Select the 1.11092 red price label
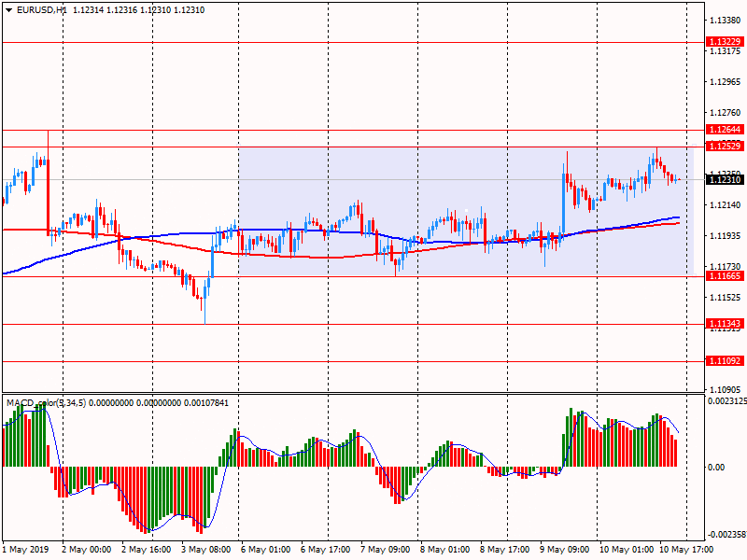Screen dimensions: 747x560 [x=725, y=361]
